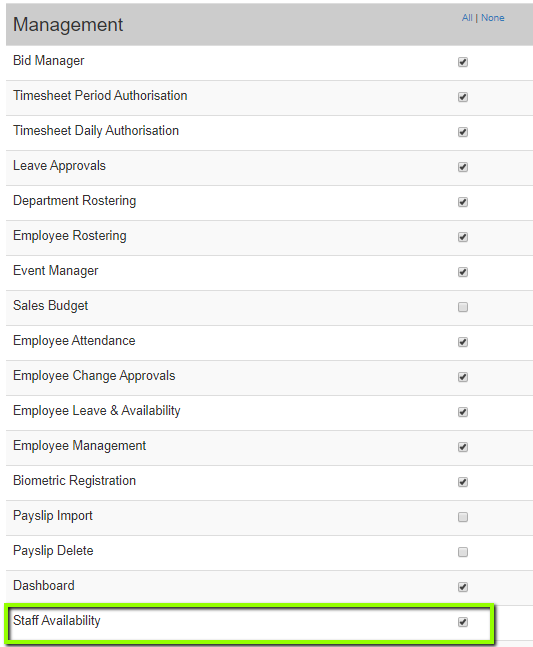Check the Payslip Delete checkbox

coord(462,552)
